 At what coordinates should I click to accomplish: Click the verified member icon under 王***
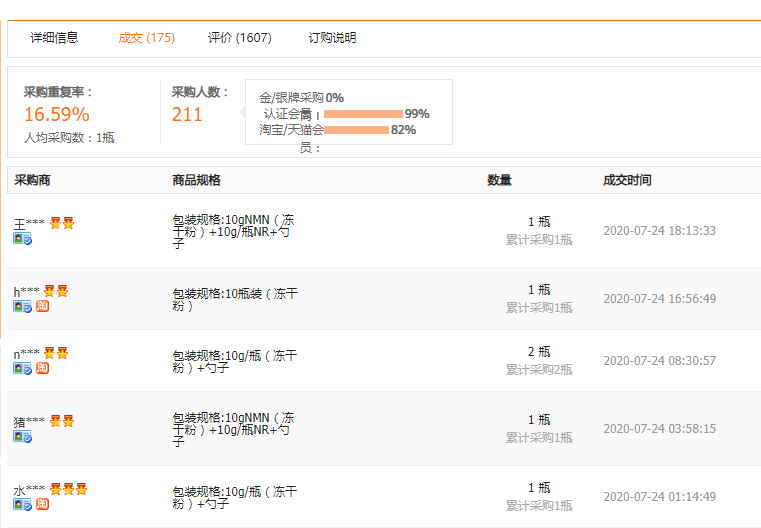22,240
